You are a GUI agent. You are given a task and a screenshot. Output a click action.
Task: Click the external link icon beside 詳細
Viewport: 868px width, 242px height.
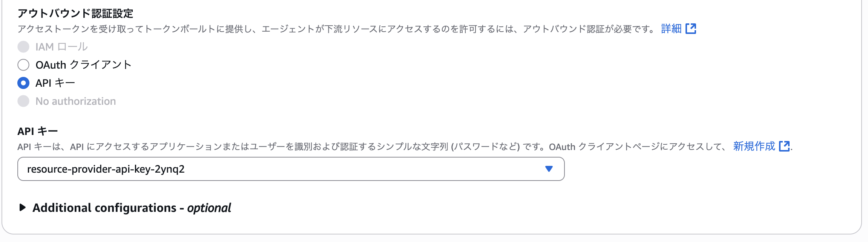click(x=690, y=28)
